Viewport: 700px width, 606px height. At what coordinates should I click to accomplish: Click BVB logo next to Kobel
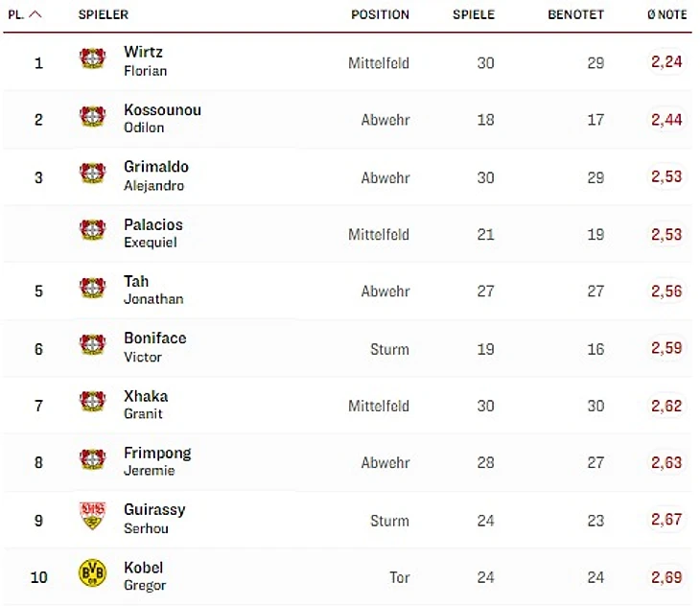(92, 572)
